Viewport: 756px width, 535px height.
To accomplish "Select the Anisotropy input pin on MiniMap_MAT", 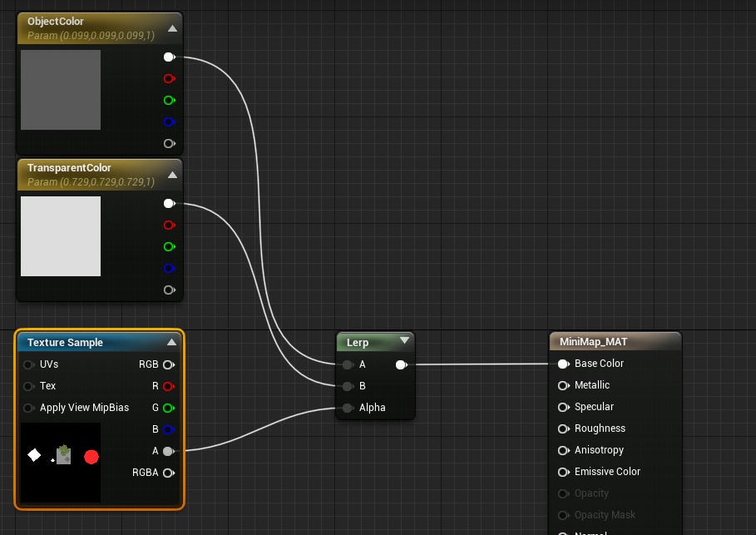I will 563,450.
